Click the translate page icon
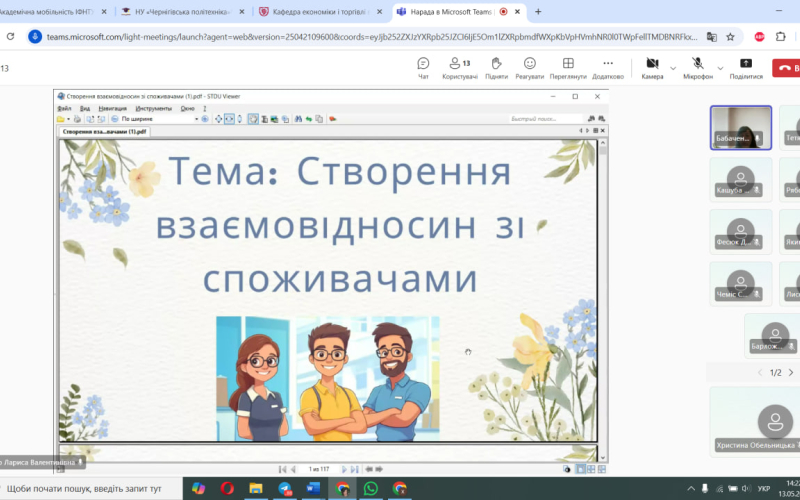 tap(711, 37)
